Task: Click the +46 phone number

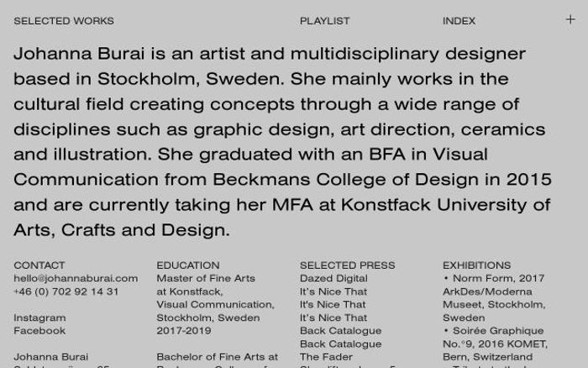Action: coord(66,292)
